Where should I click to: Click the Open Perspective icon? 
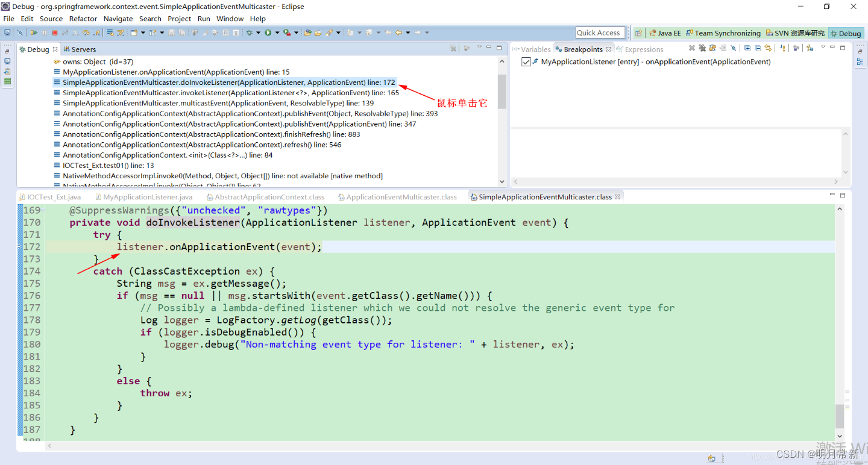pyautogui.click(x=638, y=33)
